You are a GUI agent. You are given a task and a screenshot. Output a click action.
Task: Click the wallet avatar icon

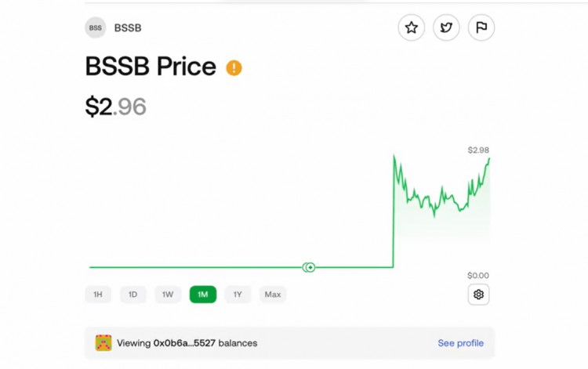(103, 343)
